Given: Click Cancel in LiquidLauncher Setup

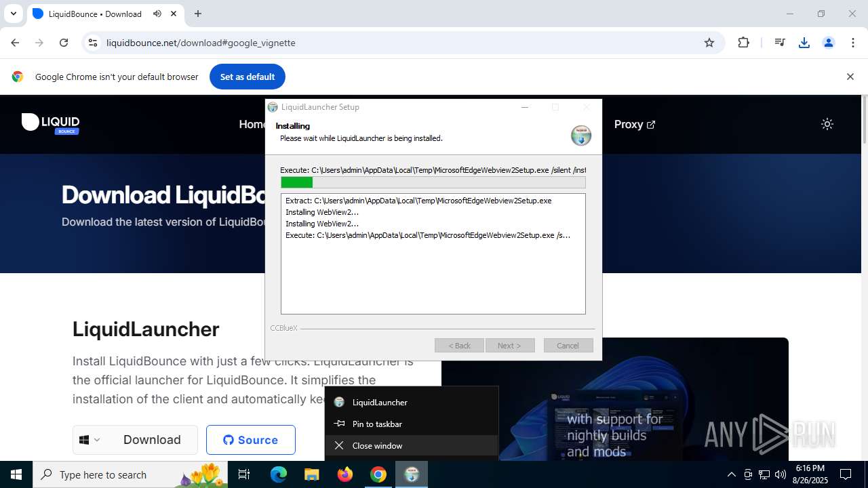Looking at the screenshot, I should pyautogui.click(x=568, y=345).
